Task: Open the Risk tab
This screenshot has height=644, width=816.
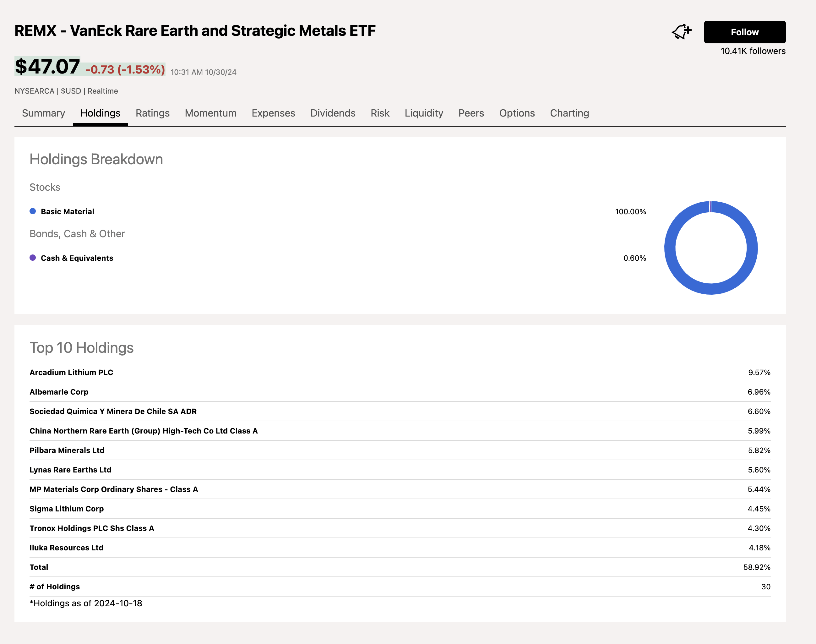Action: 380,113
